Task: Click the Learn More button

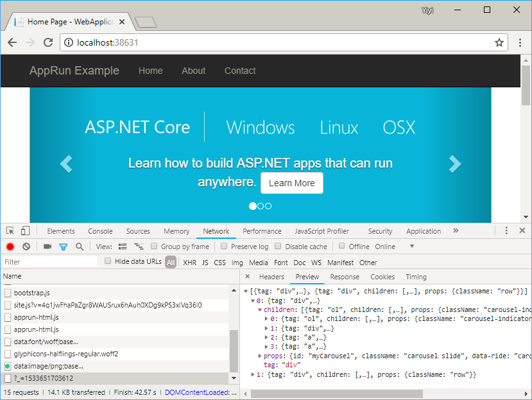Action: click(291, 183)
